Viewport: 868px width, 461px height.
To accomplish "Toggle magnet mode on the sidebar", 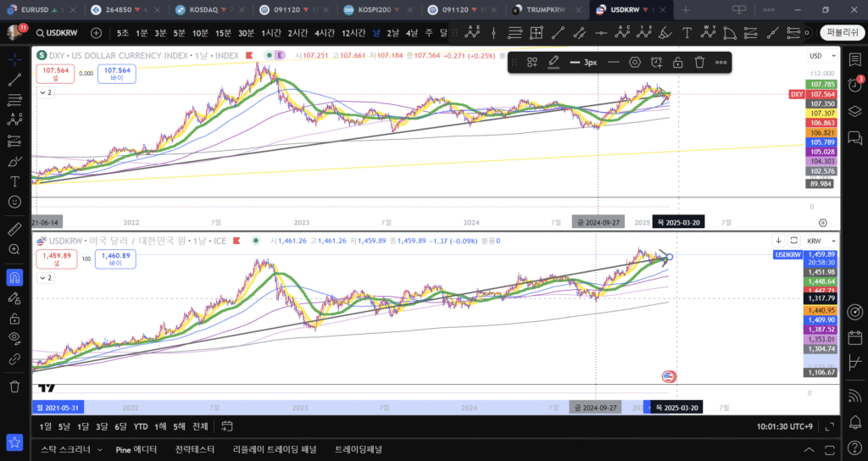I will (x=15, y=277).
